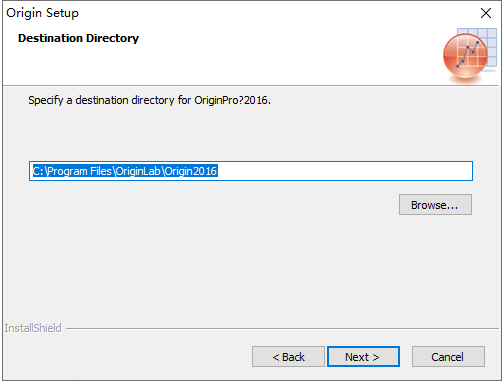Viewport: 504px width, 383px height.
Task: Click the separator line beside InstallShield
Action: tap(282, 328)
